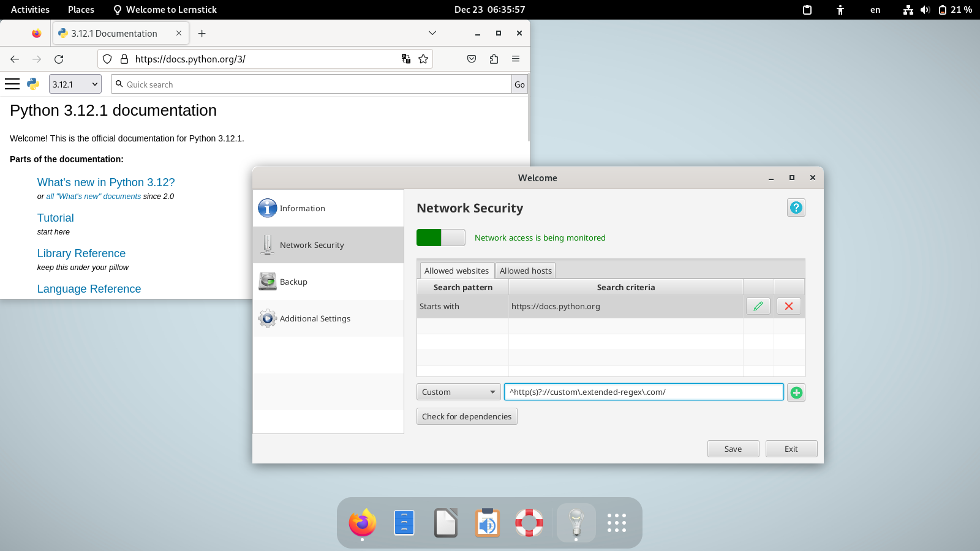The image size is (980, 551).
Task: Select Information section in sidebar
Action: click(328, 208)
